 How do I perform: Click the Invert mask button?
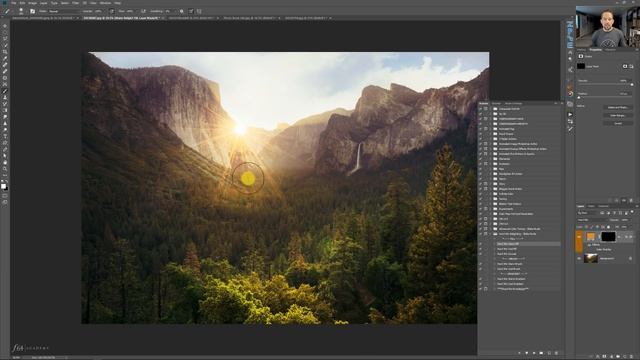[618, 123]
